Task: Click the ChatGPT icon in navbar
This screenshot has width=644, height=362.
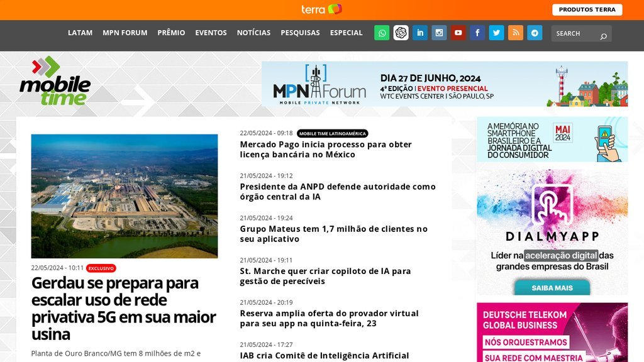Action: tap(401, 33)
